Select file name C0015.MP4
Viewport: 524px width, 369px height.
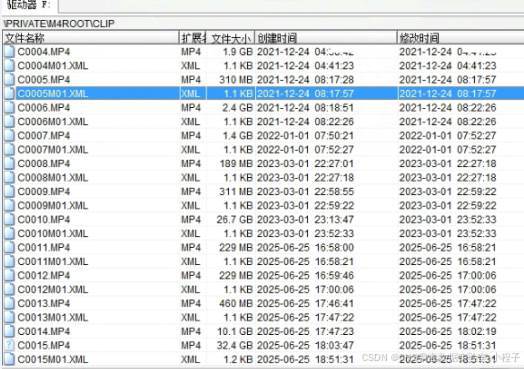(x=44, y=345)
